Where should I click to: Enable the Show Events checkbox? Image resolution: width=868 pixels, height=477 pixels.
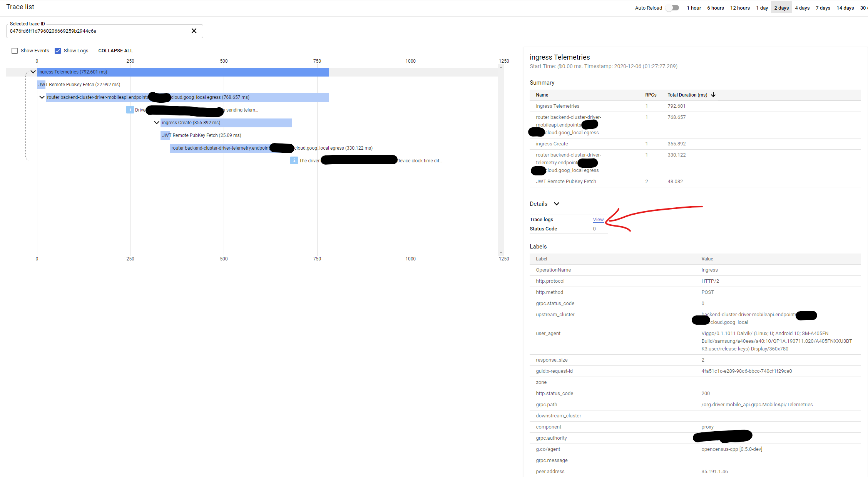(15, 50)
